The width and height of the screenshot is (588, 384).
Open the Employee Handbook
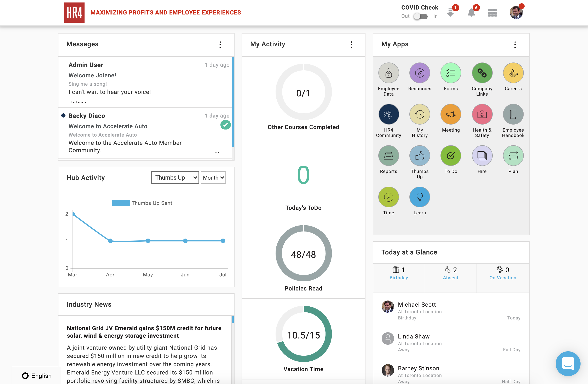click(x=513, y=114)
